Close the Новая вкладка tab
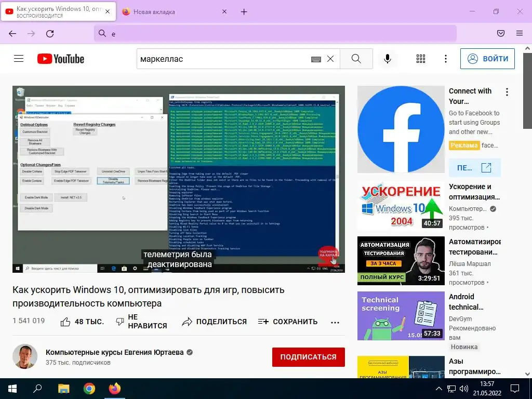Screen dimensions: 532x399 224,12
